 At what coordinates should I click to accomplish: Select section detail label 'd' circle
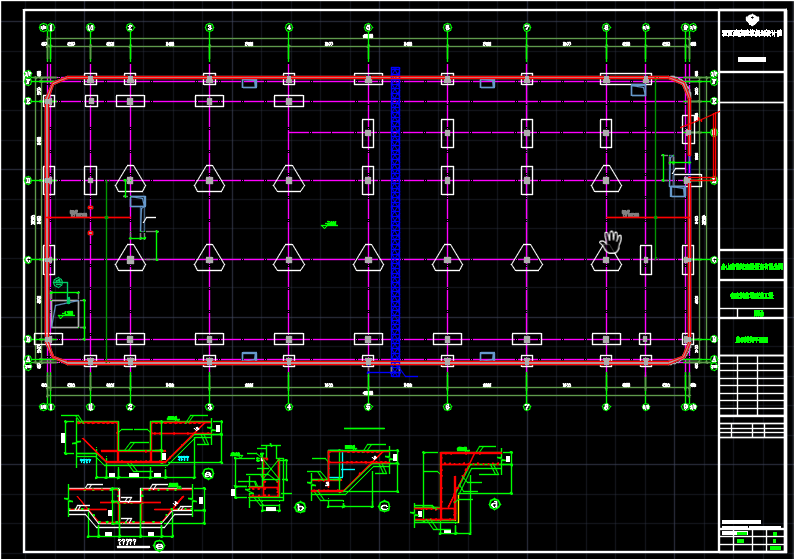pyautogui.click(x=495, y=504)
